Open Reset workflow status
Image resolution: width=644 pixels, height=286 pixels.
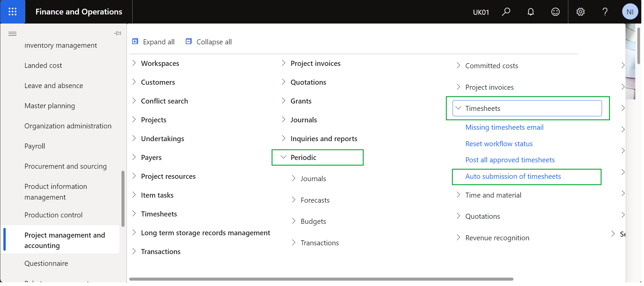coord(499,144)
